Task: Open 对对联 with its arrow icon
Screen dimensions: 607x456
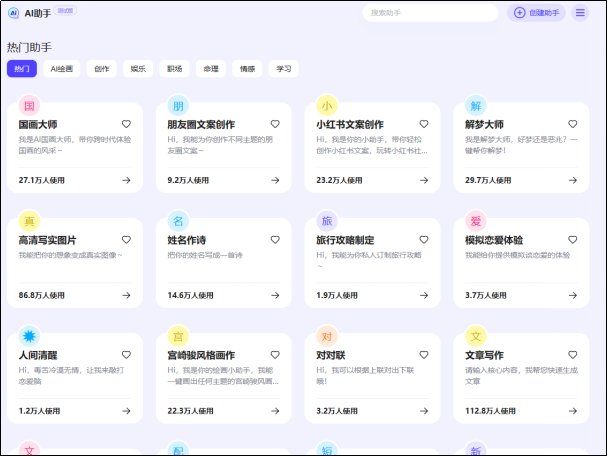Action: point(424,411)
